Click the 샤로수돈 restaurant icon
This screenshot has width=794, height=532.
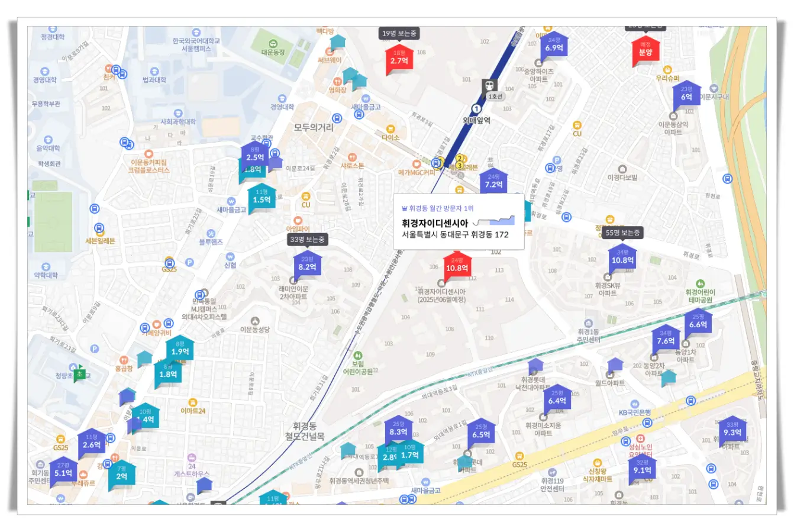352,157
